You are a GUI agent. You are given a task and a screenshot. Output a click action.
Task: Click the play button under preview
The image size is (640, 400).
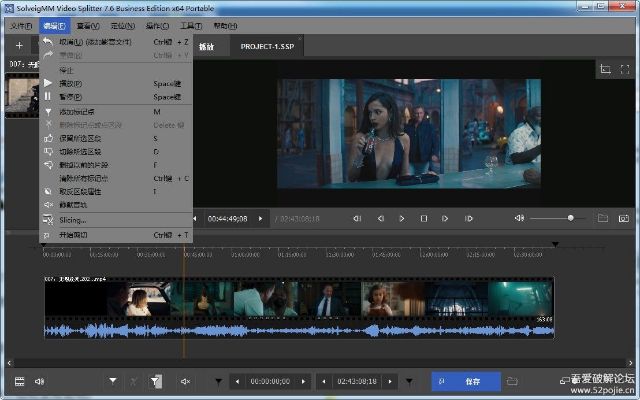pyautogui.click(x=402, y=219)
